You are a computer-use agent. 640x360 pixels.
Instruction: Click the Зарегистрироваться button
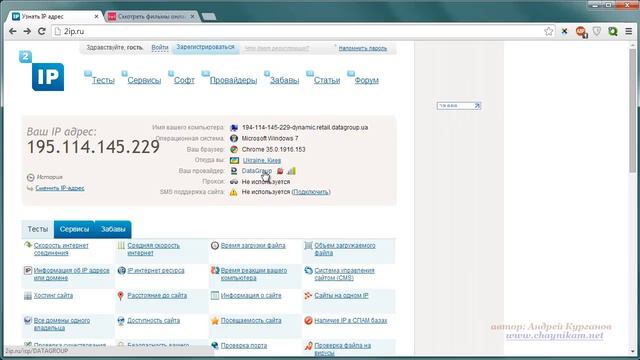tap(205, 47)
